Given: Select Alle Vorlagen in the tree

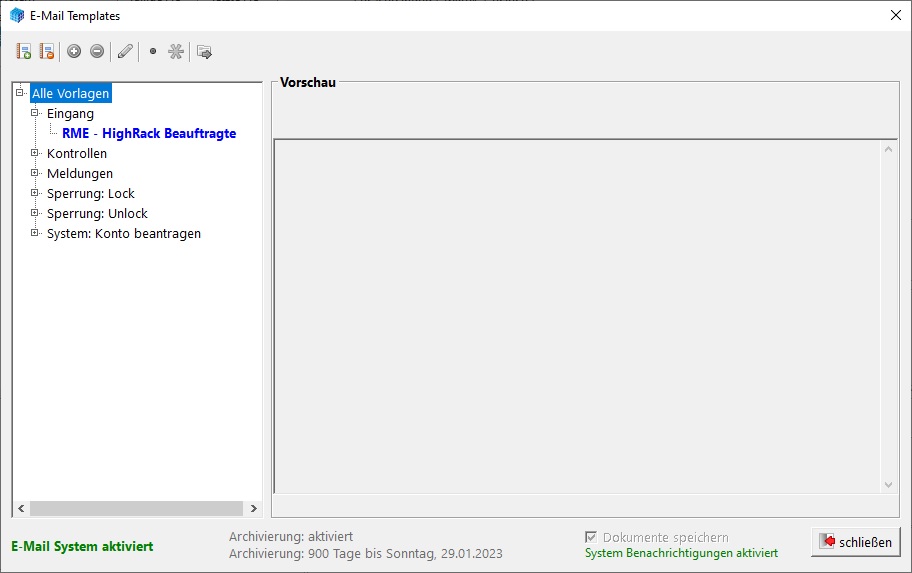Looking at the screenshot, I should [x=70, y=93].
